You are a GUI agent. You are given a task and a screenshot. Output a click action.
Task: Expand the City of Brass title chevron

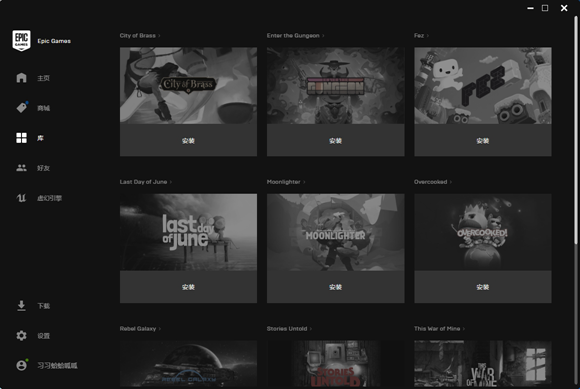(x=159, y=35)
